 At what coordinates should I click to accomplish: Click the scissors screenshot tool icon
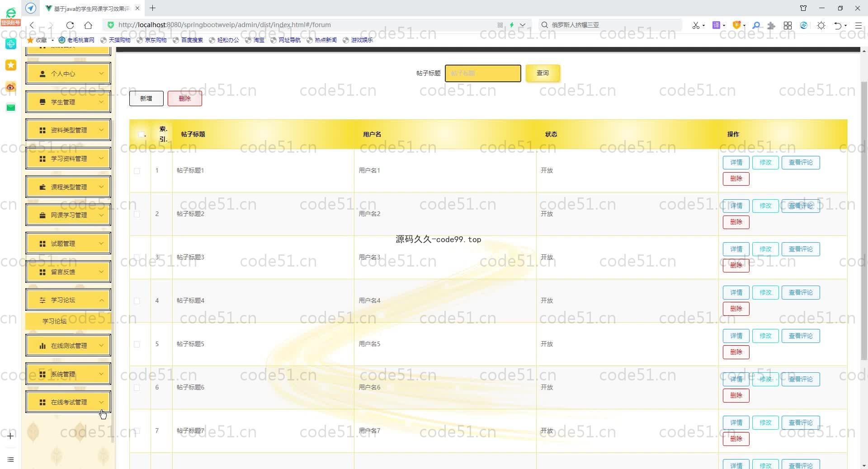point(696,25)
